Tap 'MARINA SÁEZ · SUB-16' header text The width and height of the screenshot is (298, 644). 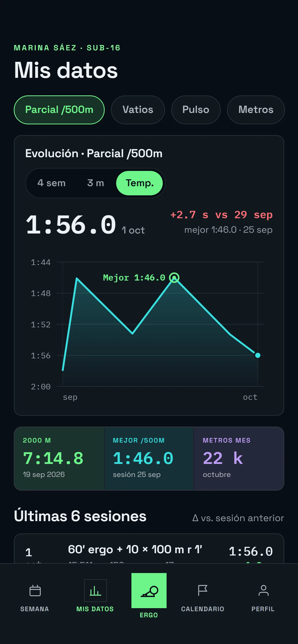tap(67, 48)
